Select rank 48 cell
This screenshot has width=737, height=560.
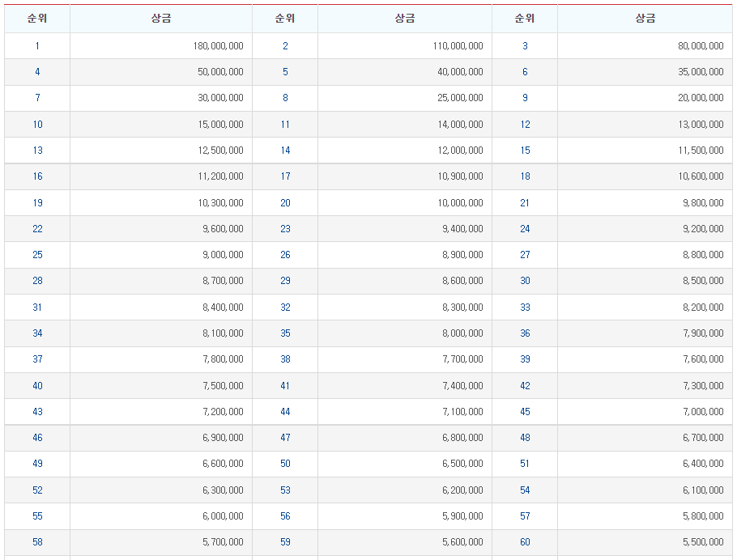[x=525, y=437]
